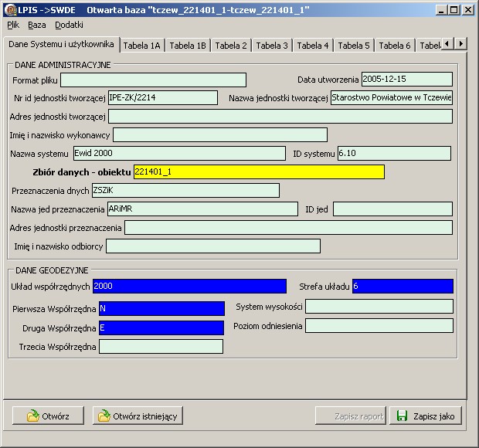Switch to the Tabela 1B tab
The image size is (479, 448).
(188, 46)
